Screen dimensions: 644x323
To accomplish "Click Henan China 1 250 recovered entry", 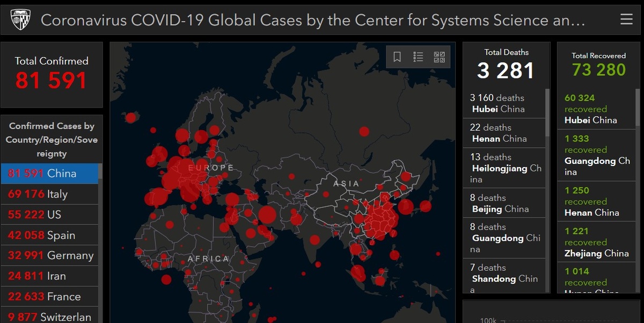I will tap(597, 202).
